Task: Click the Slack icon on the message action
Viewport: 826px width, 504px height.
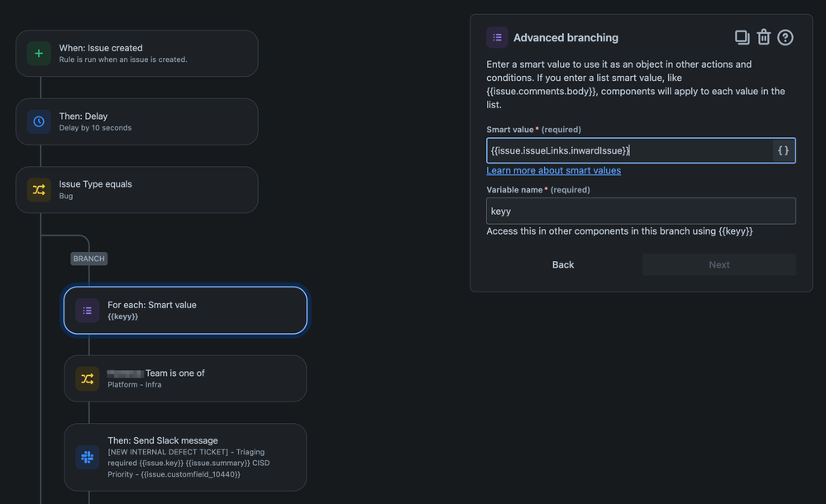Action: click(87, 456)
